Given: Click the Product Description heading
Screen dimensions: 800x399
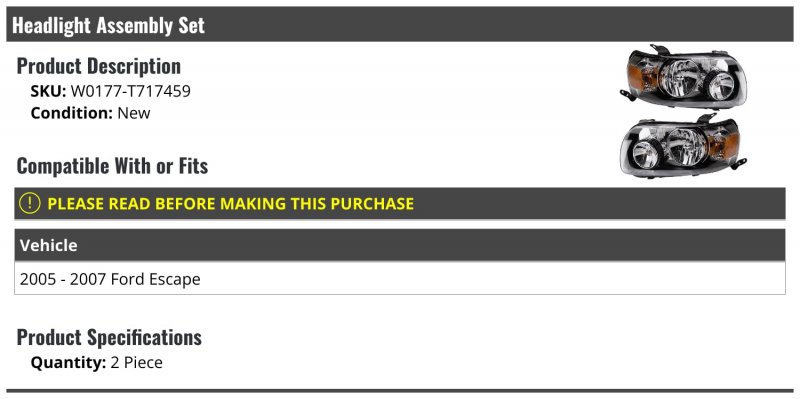Looking at the screenshot, I should tap(98, 66).
